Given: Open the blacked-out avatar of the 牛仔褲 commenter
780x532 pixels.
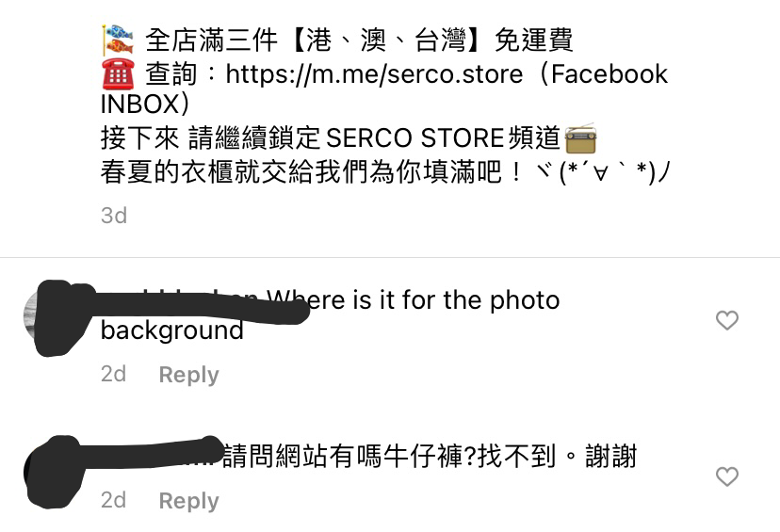Looking at the screenshot, I should 55,473.
